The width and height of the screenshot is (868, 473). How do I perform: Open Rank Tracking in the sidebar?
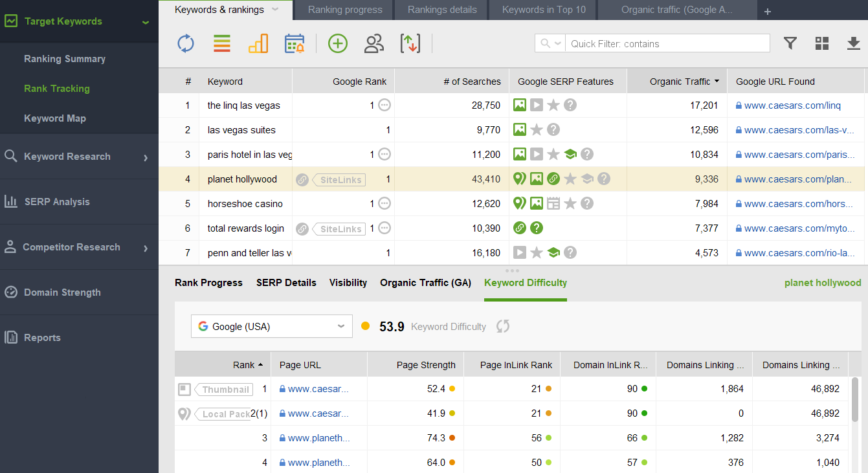coord(57,89)
